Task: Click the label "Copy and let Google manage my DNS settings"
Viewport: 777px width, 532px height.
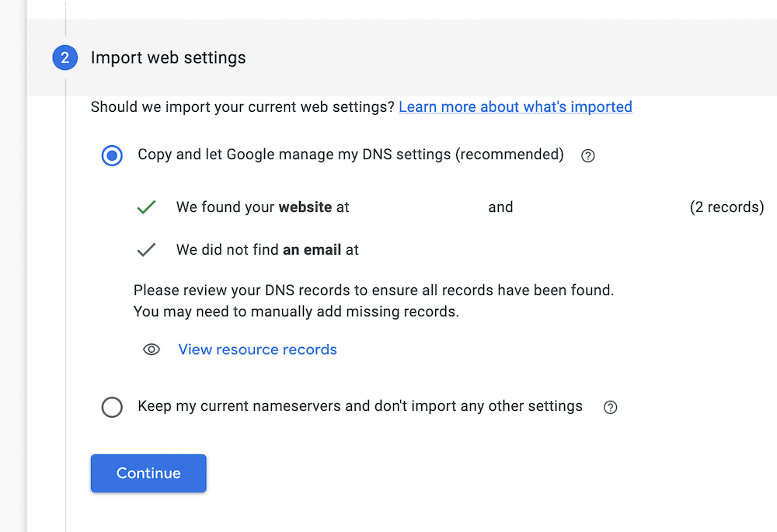Action: pyautogui.click(x=351, y=155)
